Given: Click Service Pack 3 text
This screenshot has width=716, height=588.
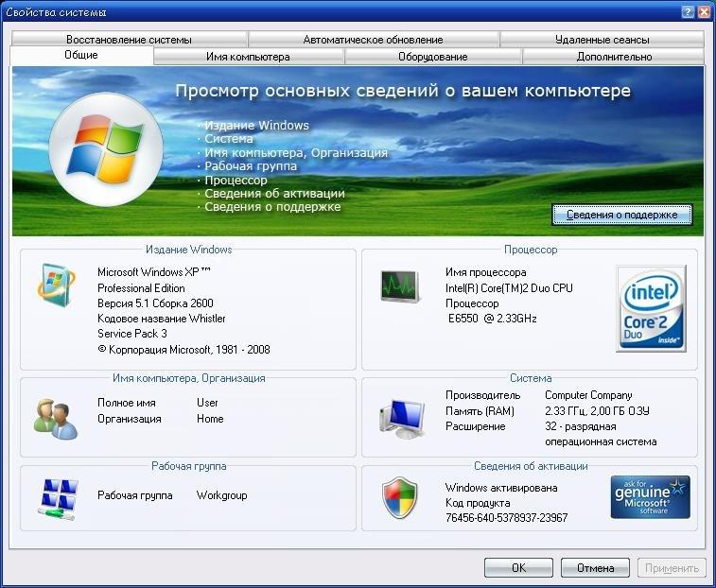Looking at the screenshot, I should point(132,334).
